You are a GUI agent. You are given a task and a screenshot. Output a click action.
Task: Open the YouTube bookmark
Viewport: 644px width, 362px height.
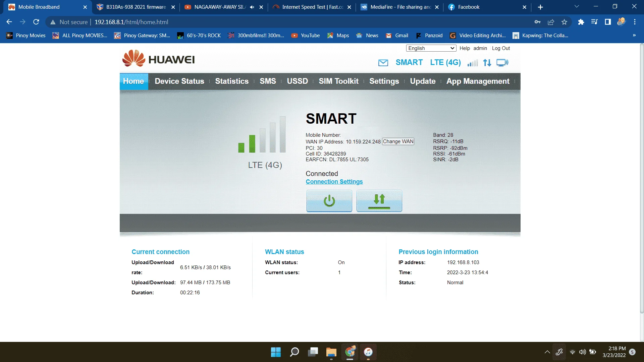point(305,36)
